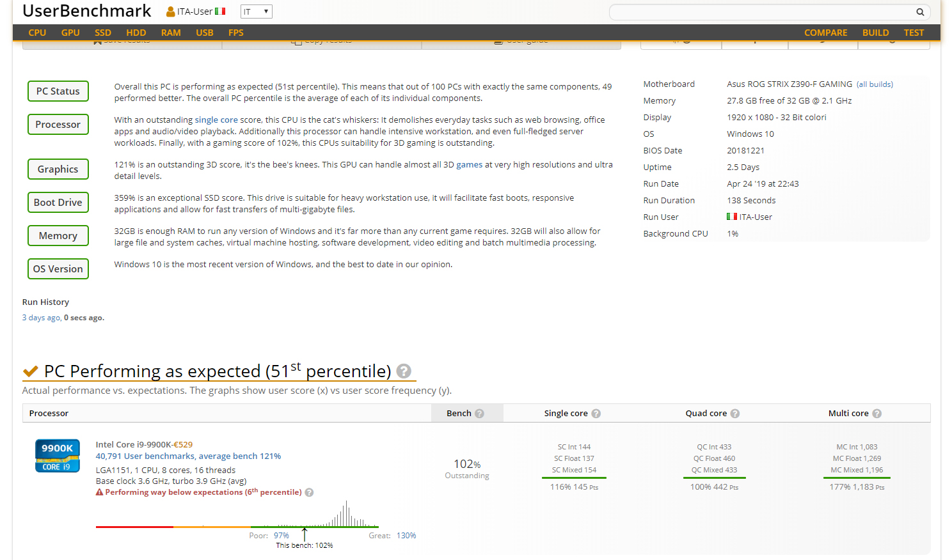Click the 116% 145 Pts result

(574, 487)
